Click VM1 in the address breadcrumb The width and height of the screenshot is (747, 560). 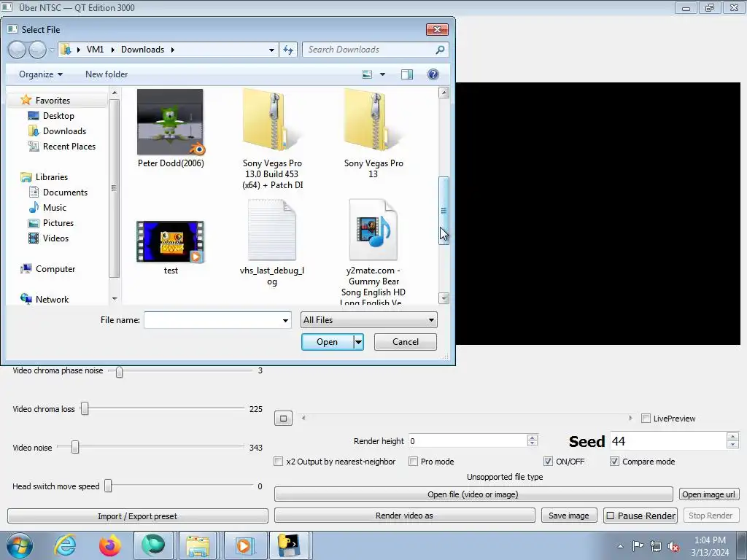pos(96,50)
